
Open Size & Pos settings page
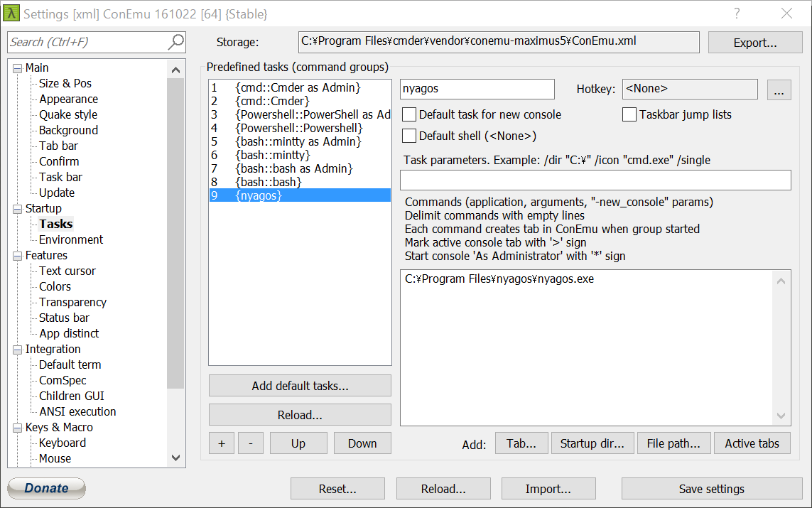coord(65,83)
